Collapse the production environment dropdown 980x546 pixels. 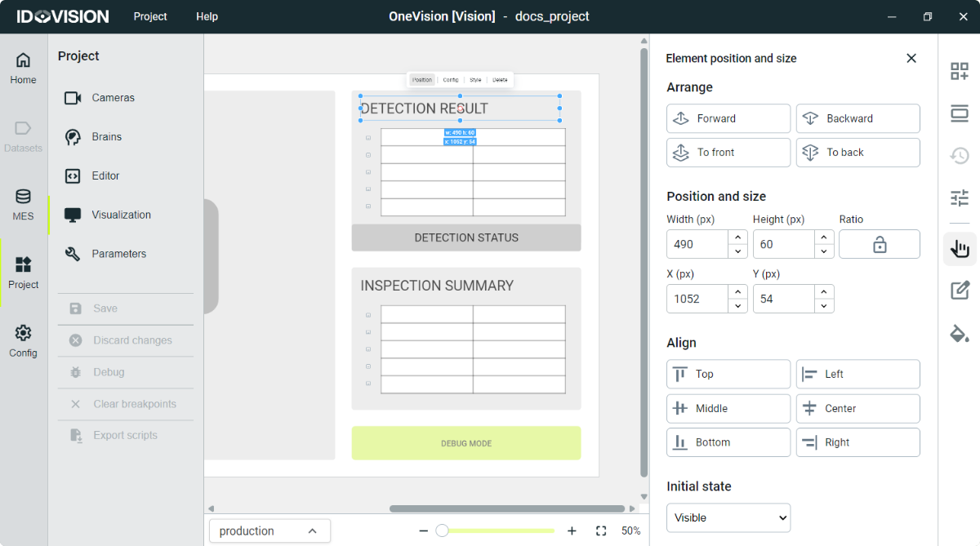click(x=313, y=530)
